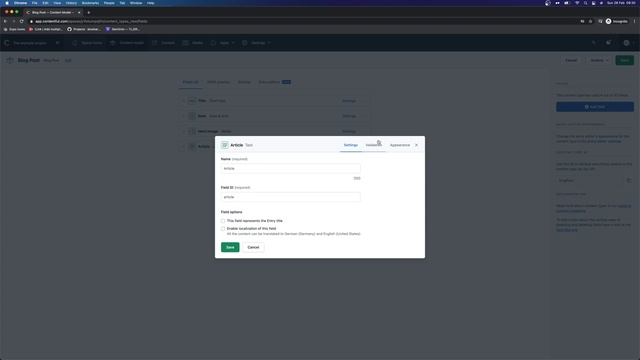Open the File menu in menu bar
The image size is (640, 360).
[35, 3]
